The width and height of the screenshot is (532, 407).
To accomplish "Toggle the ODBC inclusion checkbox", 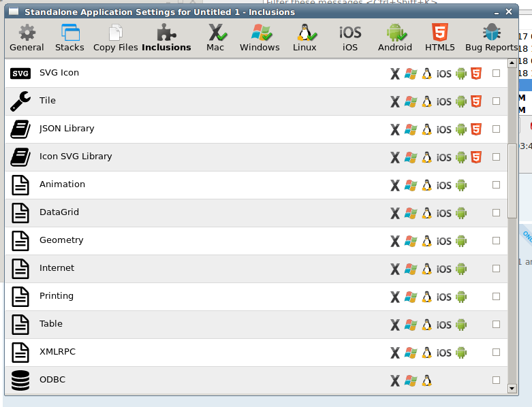I will pyautogui.click(x=496, y=380).
